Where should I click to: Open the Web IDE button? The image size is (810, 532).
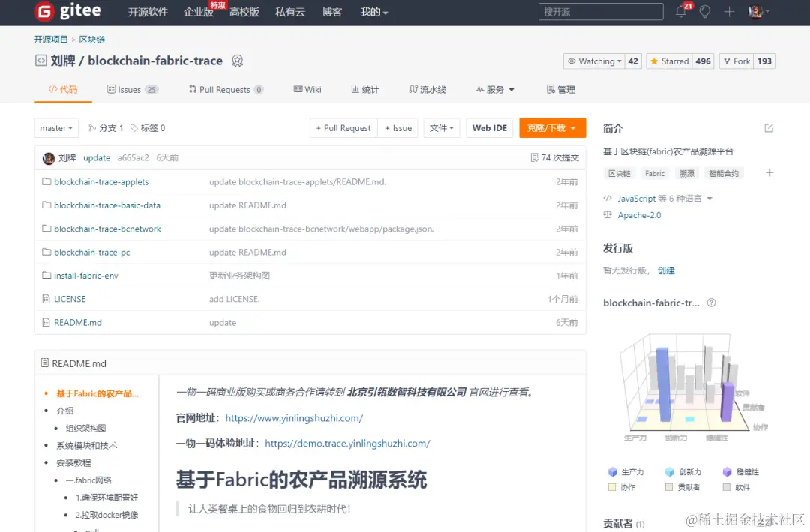pos(490,128)
